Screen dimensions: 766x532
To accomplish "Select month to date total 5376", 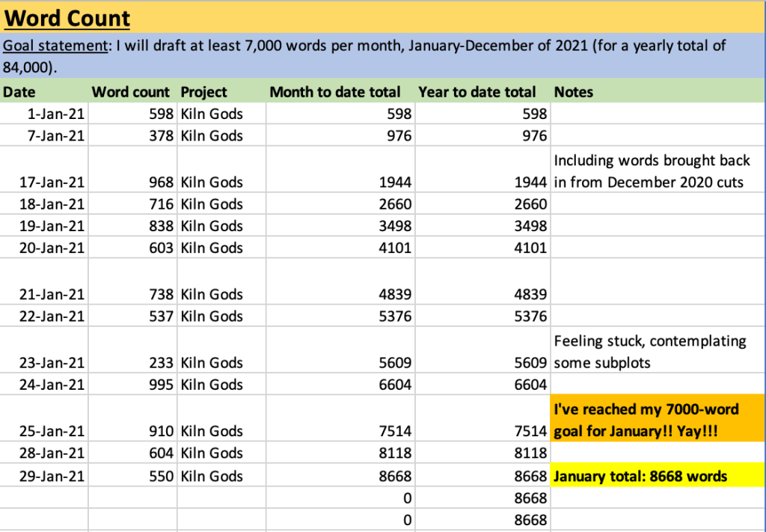I will click(340, 316).
